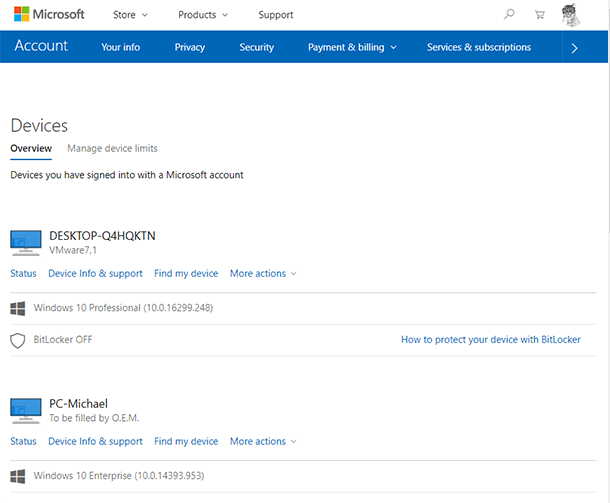Select the Overview tab

coord(31,148)
